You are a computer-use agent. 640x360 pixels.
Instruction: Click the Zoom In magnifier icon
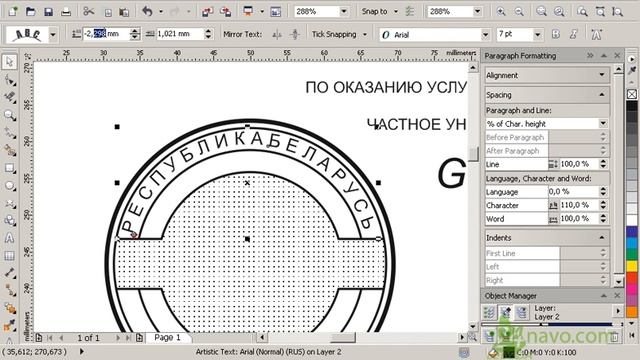click(501, 11)
